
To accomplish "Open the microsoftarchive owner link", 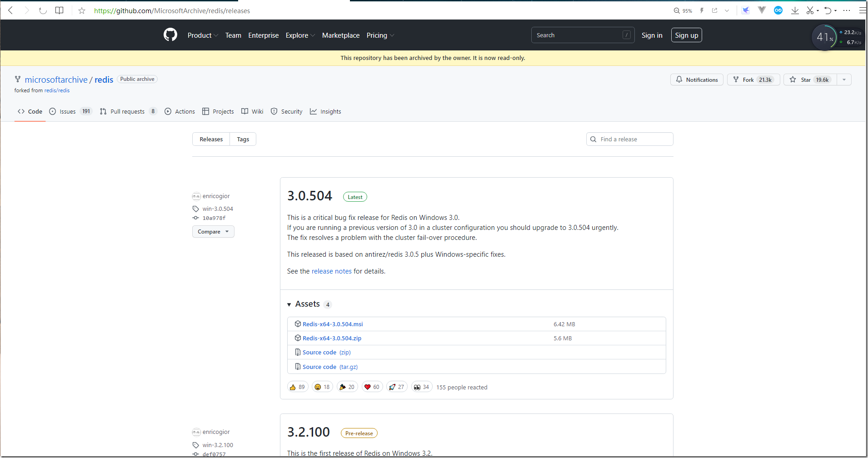I will click(56, 80).
